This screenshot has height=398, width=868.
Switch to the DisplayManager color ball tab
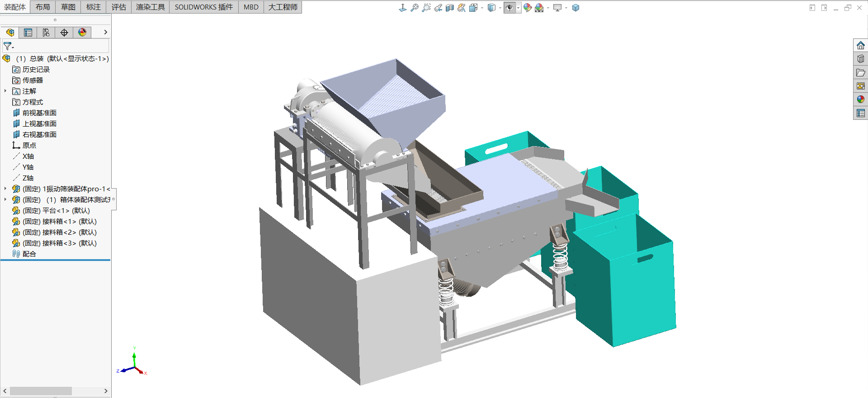82,33
